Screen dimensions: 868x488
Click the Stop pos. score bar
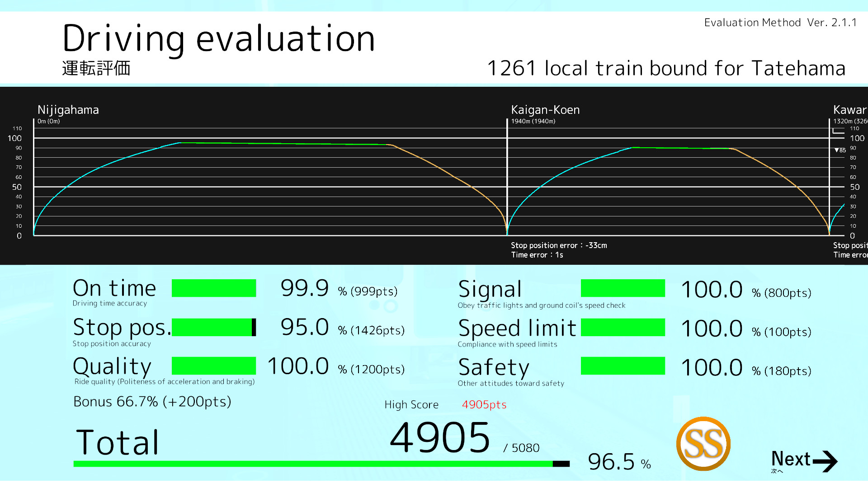pos(214,328)
